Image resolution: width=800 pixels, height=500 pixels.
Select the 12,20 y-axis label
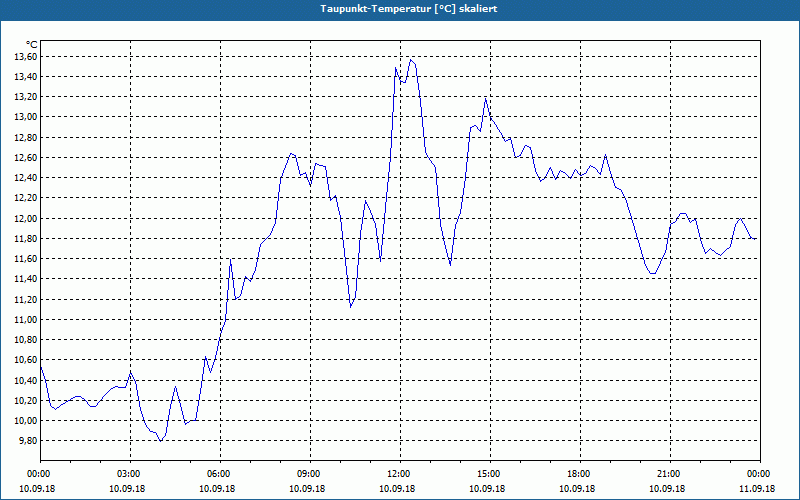pyautogui.click(x=26, y=198)
